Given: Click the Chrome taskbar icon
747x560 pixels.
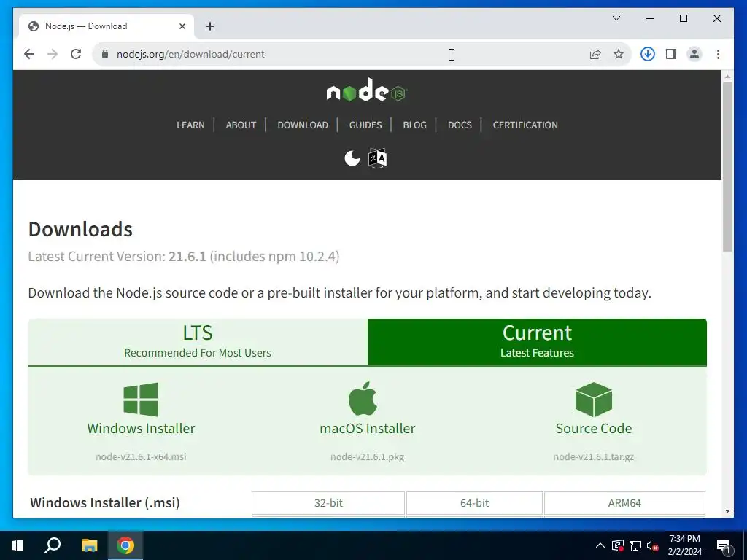Looking at the screenshot, I should click(x=125, y=545).
